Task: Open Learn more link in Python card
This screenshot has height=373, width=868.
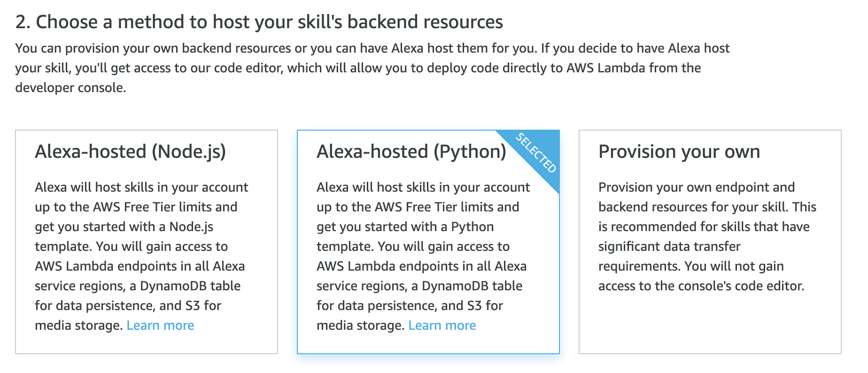Action: (x=442, y=325)
